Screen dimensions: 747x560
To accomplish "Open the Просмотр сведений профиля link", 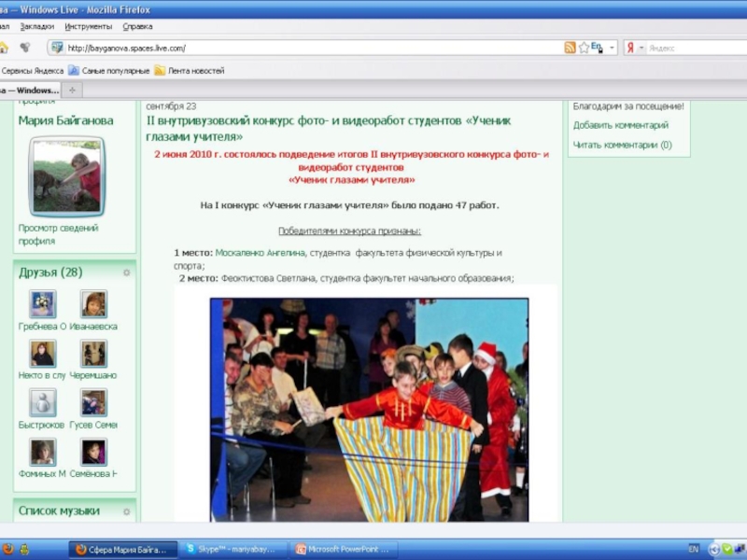I will 58,234.
